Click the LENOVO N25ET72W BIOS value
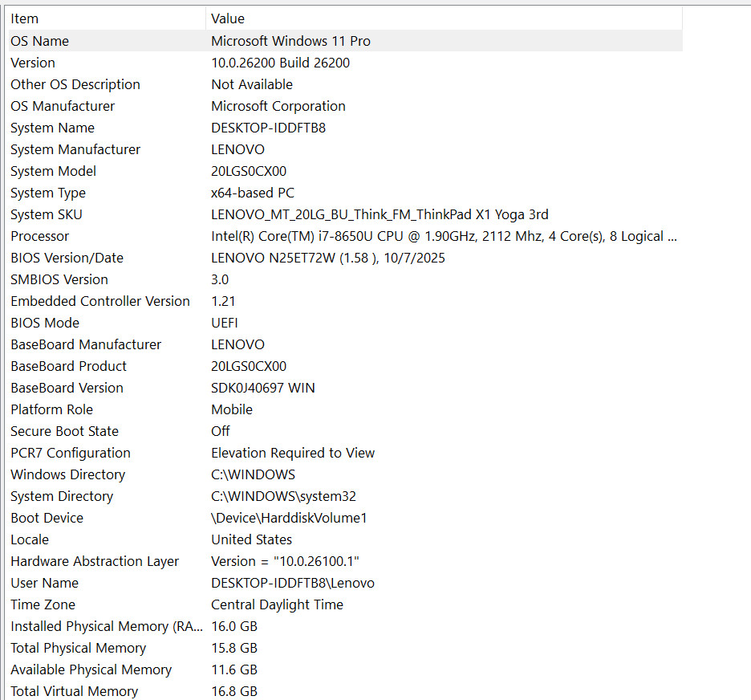 328,258
